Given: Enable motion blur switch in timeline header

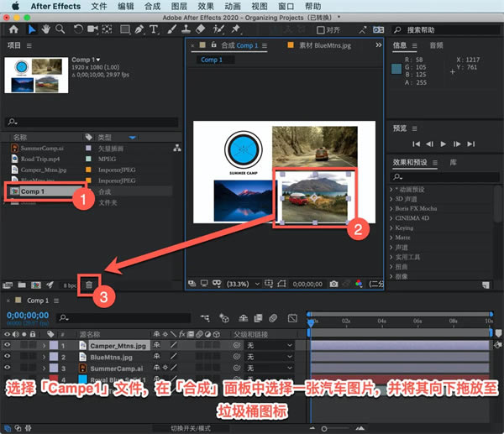Looking at the screenshot, I should (x=273, y=318).
